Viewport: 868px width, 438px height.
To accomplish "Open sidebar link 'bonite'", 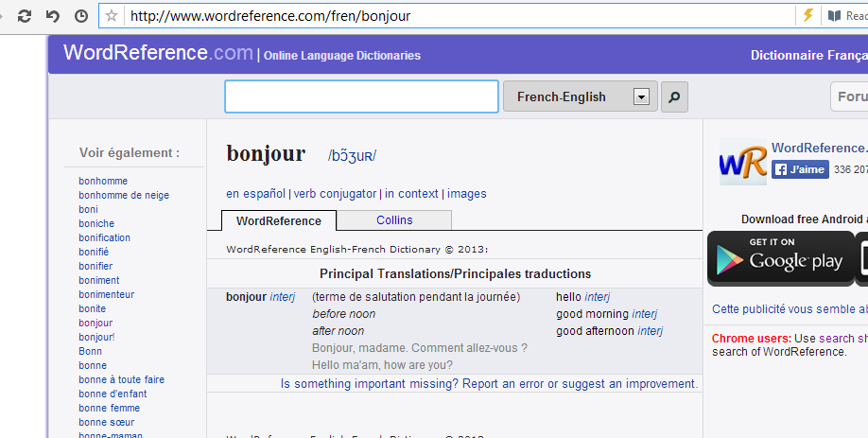I will [x=93, y=309].
